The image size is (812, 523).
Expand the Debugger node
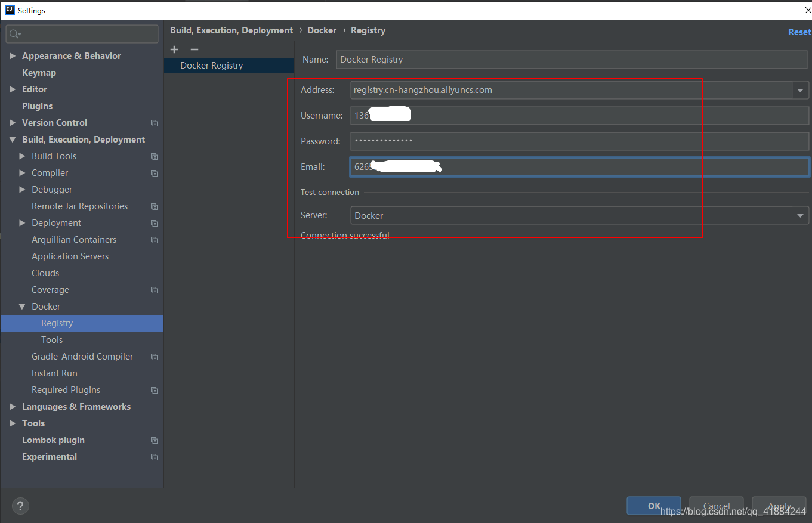[x=22, y=190]
